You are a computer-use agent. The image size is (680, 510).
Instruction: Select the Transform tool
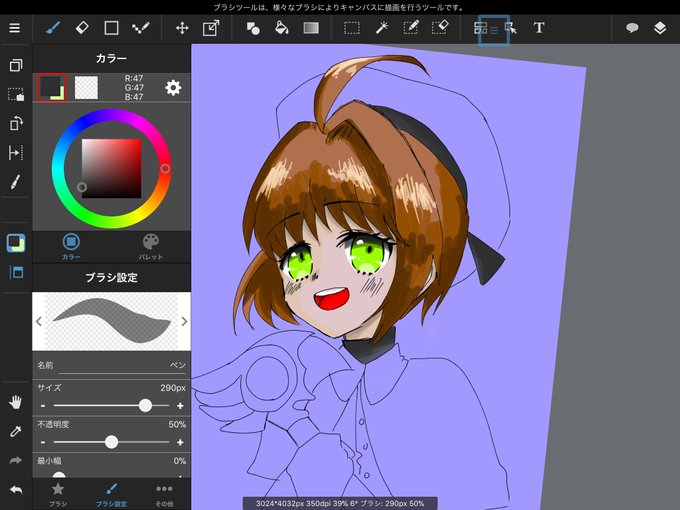point(211,28)
